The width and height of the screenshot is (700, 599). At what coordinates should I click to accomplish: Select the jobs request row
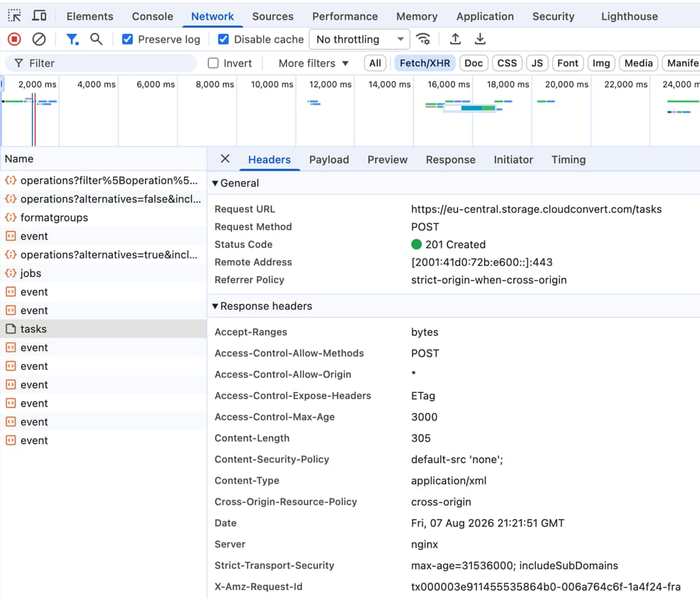point(103,273)
